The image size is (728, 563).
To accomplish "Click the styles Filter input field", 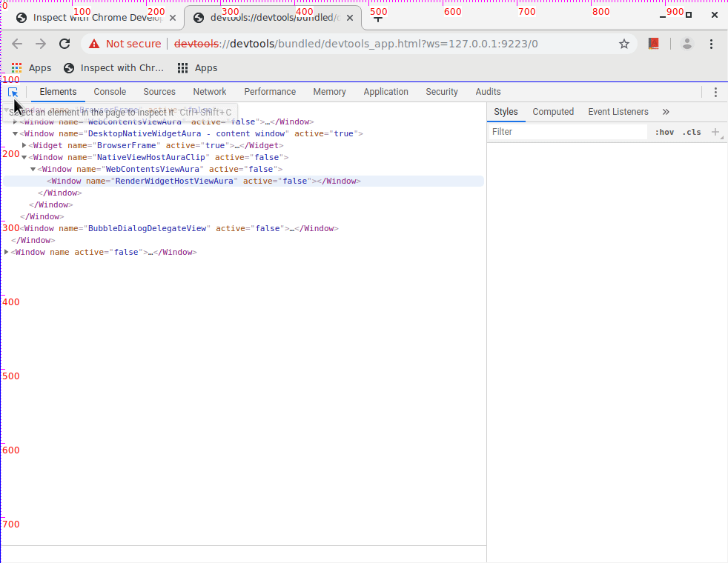I will click(567, 132).
